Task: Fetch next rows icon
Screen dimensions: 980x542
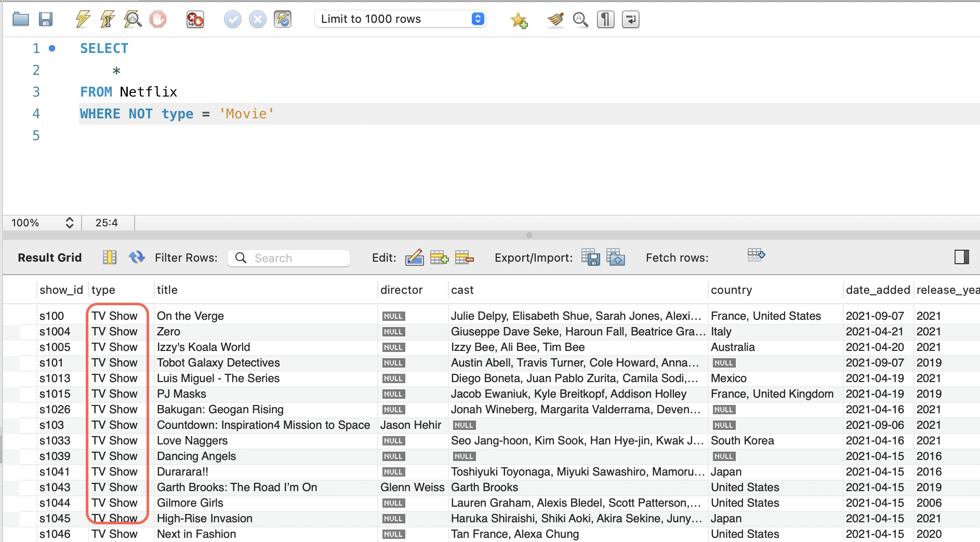Action: pos(756,255)
